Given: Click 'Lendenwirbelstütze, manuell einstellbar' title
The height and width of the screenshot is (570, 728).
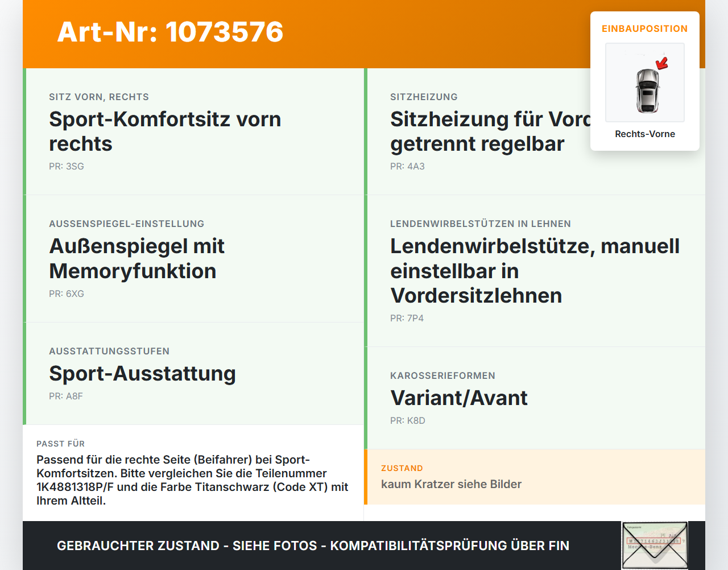Looking at the screenshot, I should [x=535, y=271].
